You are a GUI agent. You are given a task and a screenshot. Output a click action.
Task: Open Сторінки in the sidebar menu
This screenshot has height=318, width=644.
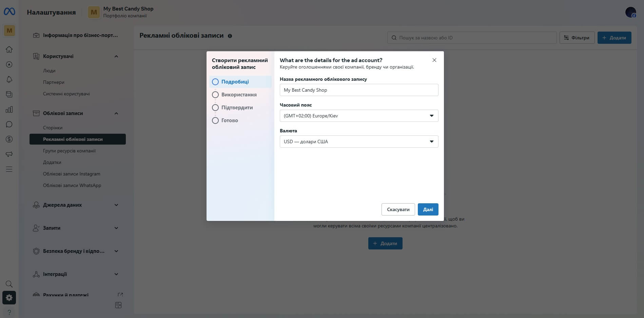pyautogui.click(x=53, y=128)
